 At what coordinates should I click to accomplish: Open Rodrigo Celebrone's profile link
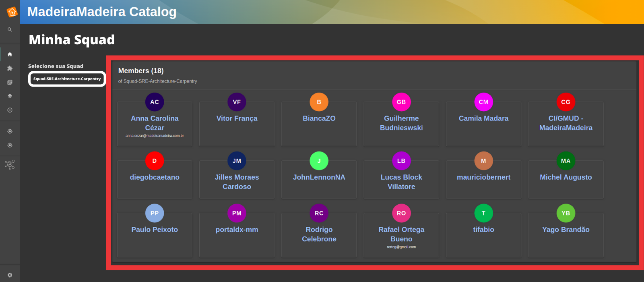tap(319, 234)
